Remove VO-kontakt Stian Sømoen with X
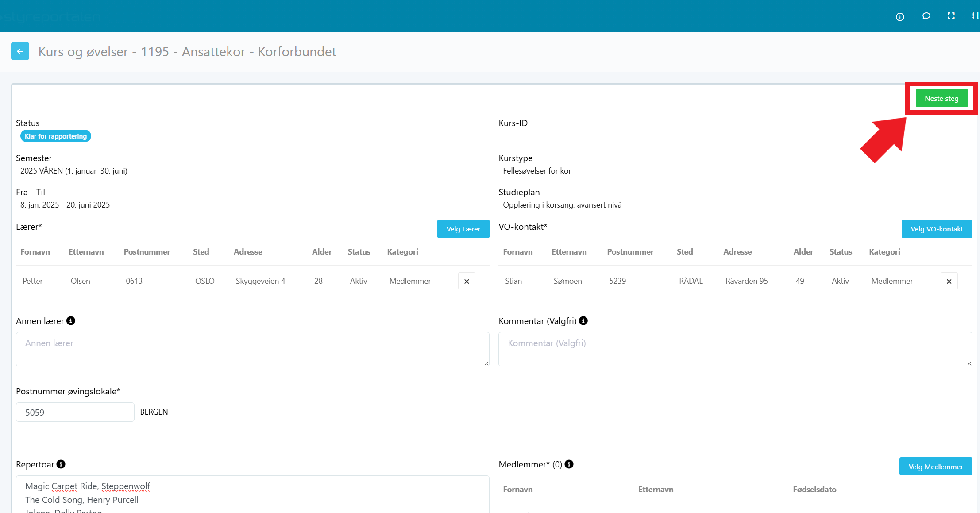 [x=949, y=281]
